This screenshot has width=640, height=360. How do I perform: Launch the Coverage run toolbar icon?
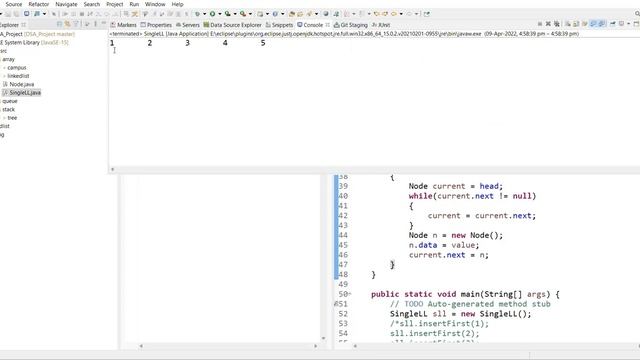[228, 14]
